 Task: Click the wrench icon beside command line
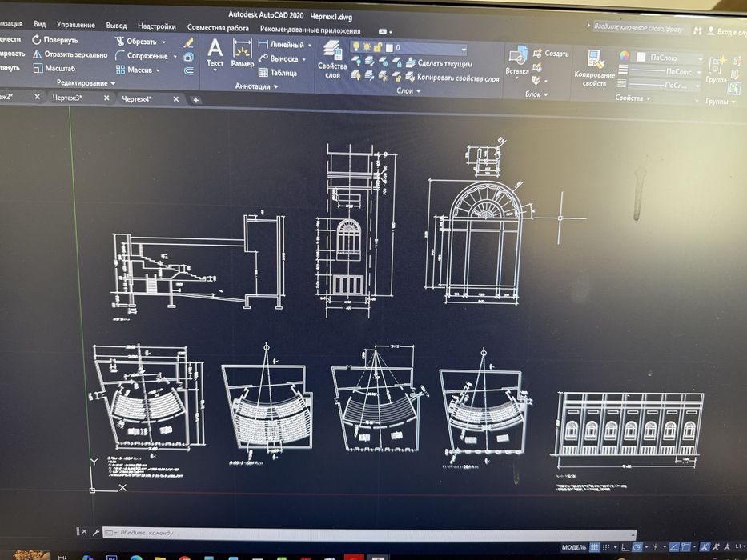coord(95,532)
